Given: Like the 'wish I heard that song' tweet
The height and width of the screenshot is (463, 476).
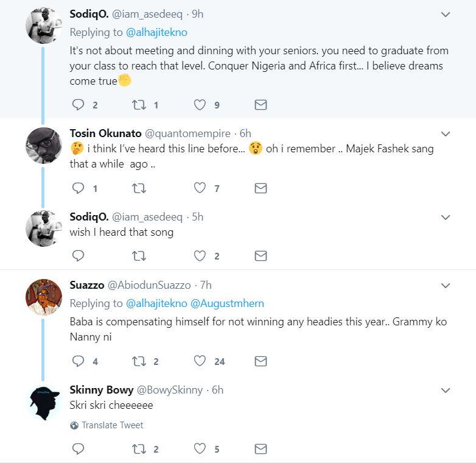Looking at the screenshot, I should [200, 256].
